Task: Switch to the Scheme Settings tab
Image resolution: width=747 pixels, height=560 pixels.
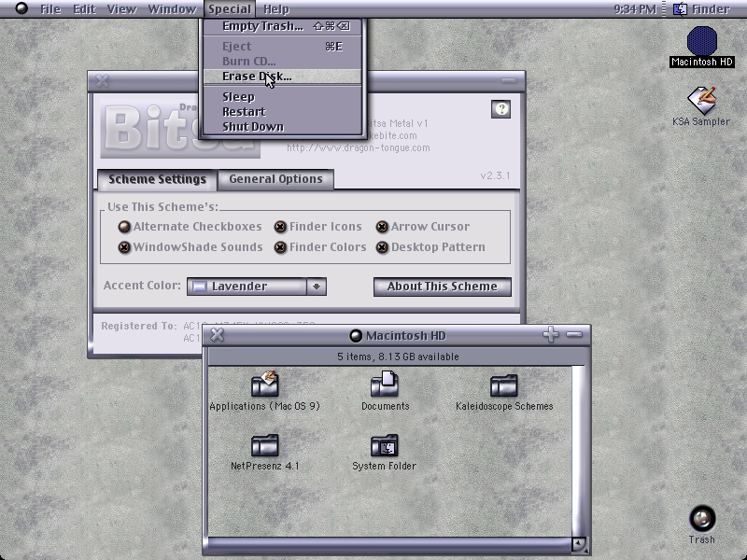Action: (x=157, y=179)
